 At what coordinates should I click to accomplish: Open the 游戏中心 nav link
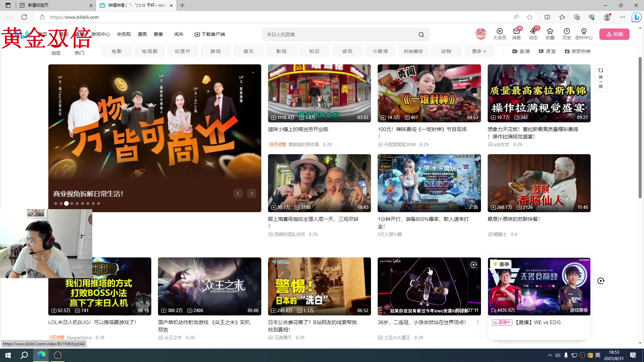click(101, 34)
